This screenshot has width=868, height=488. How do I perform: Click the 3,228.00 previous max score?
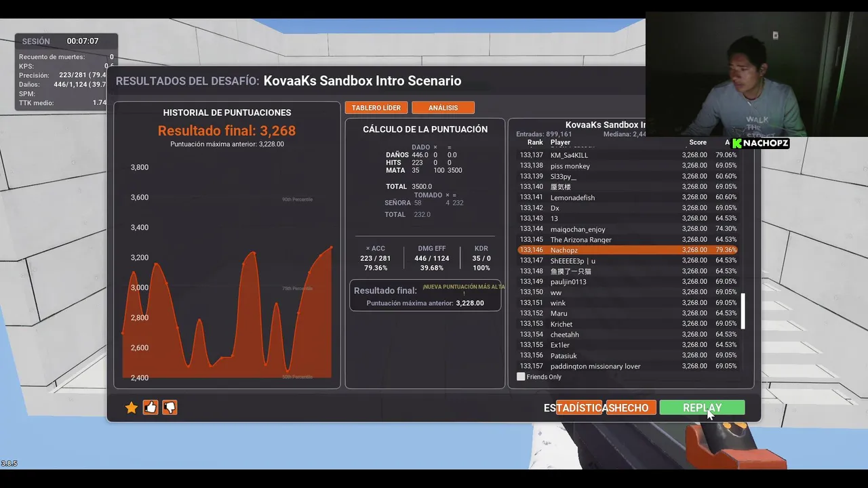click(x=470, y=303)
